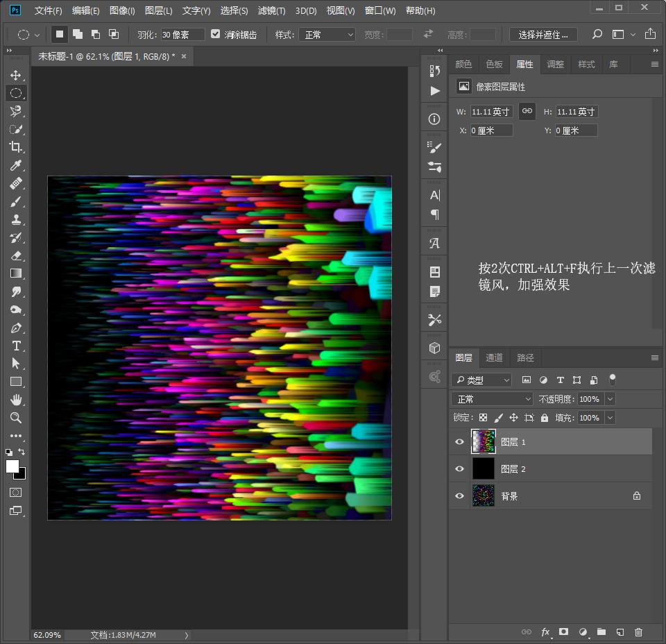
Task: Select the Zoom tool
Action: point(15,418)
